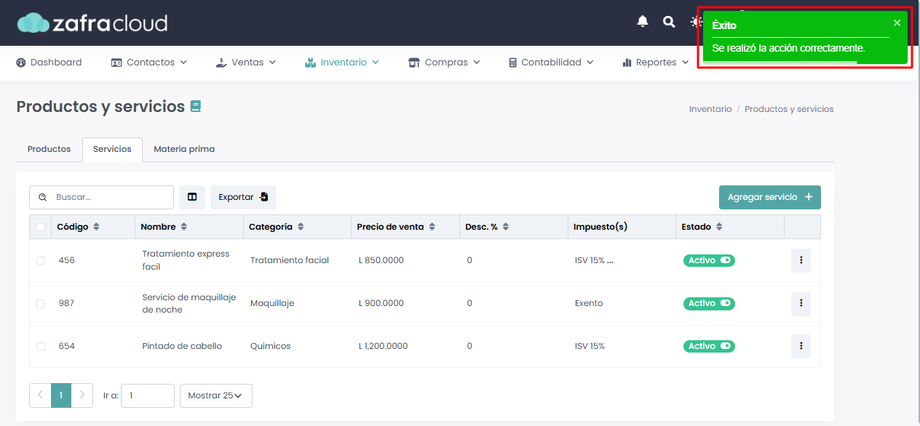Click Inventario breadcrumb link

pyautogui.click(x=710, y=109)
